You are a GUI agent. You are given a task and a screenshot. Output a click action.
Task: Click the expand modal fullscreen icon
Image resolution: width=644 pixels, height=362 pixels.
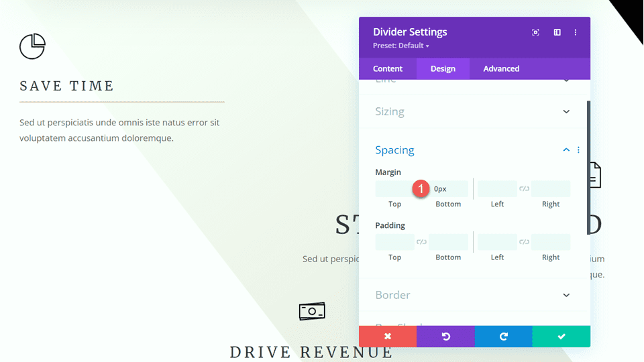pyautogui.click(x=535, y=32)
